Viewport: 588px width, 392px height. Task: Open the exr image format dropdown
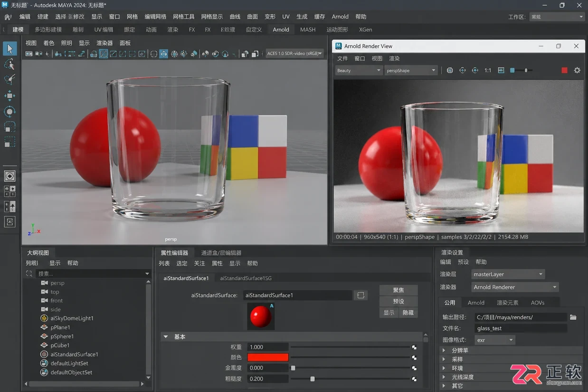[x=495, y=340]
